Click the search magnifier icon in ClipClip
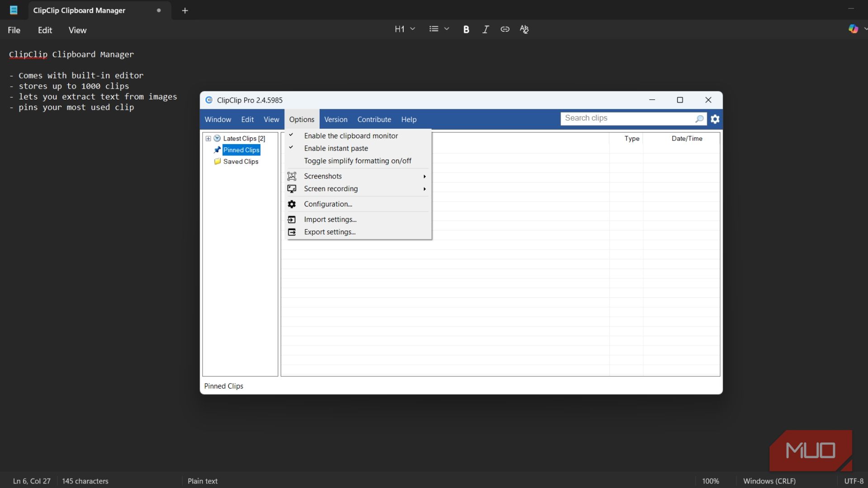This screenshot has height=488, width=868. click(x=699, y=118)
